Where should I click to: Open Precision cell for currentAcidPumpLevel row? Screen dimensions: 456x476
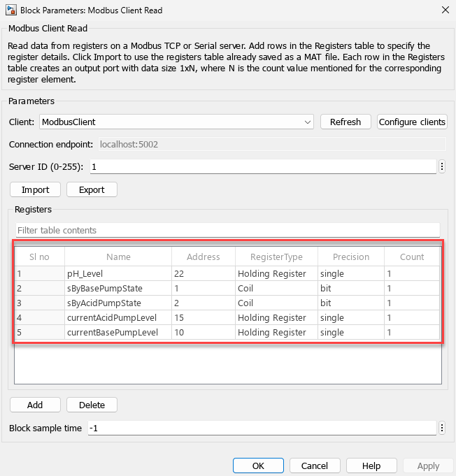[350, 318]
